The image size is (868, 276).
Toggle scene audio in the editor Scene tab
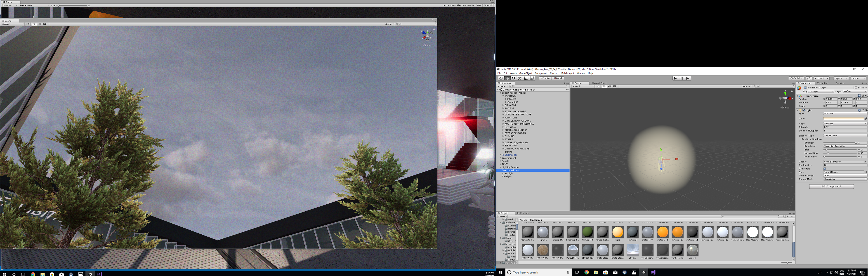pyautogui.click(x=609, y=86)
